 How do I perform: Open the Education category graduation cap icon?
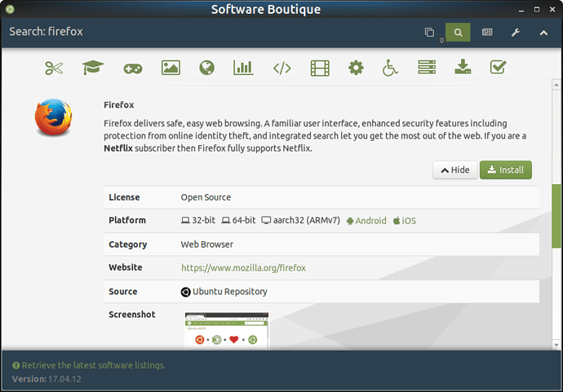tap(93, 68)
